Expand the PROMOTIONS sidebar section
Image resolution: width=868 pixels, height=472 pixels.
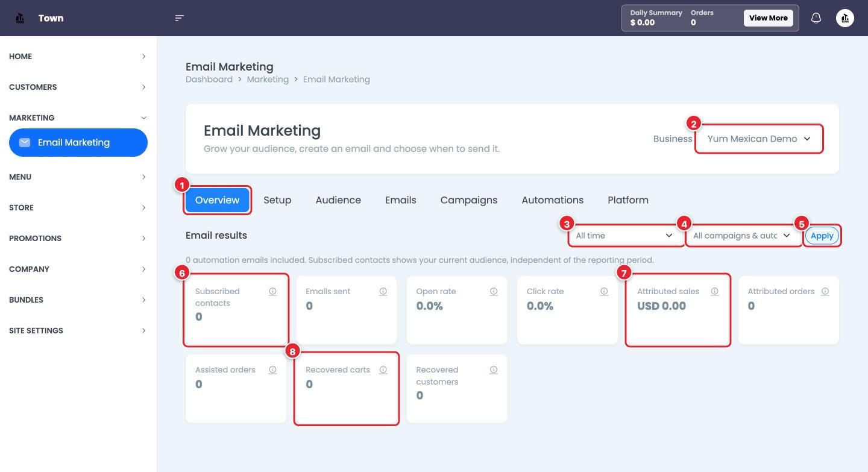[x=77, y=238]
